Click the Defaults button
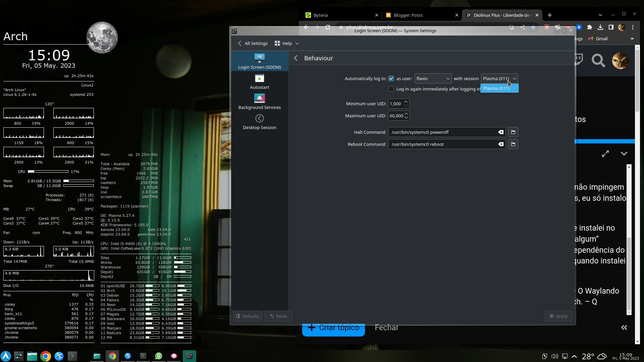 pos(248,316)
